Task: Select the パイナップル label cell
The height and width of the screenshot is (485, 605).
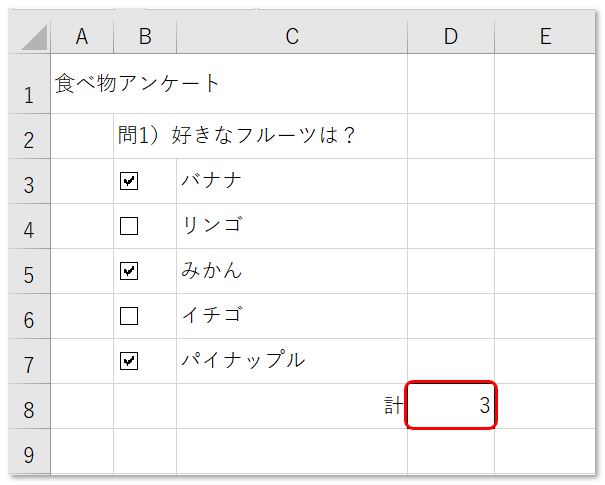Action: 292,361
